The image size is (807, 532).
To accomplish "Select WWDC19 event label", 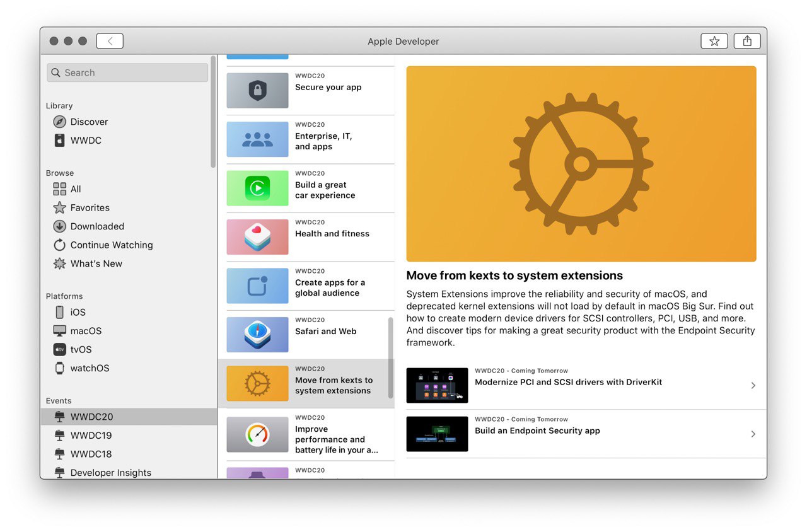I will pos(91,435).
